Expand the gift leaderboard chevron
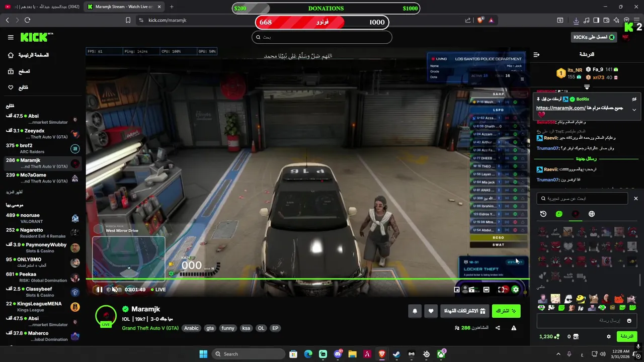 click(x=587, y=87)
